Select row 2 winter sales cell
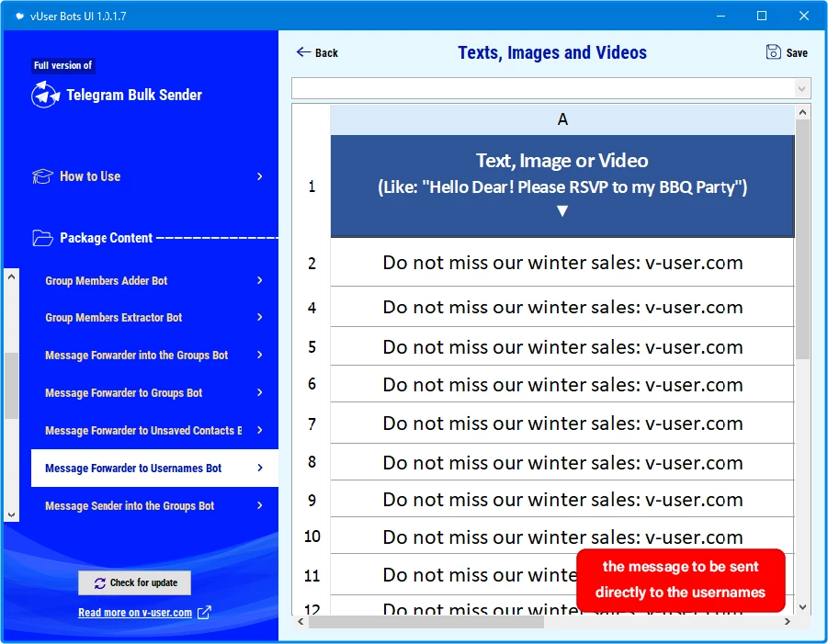 (x=562, y=263)
